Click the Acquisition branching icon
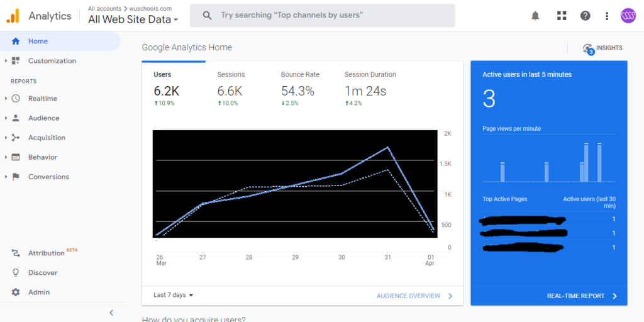Image resolution: width=644 pixels, height=322 pixels. (16, 138)
